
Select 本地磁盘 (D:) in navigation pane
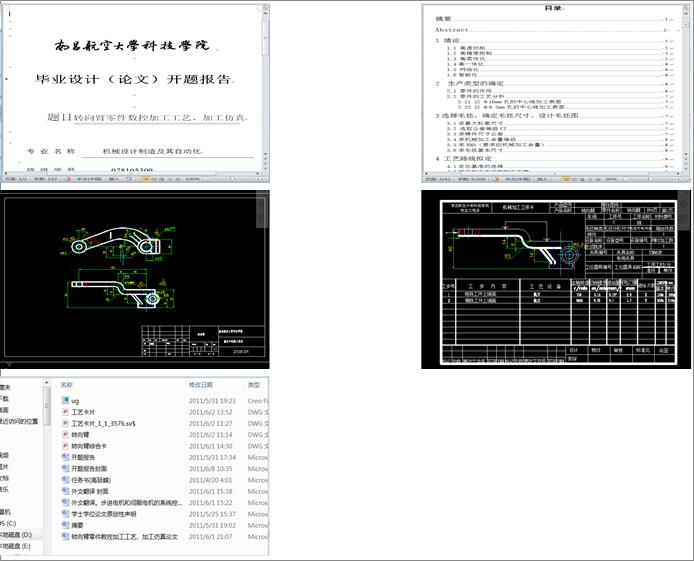18,535
